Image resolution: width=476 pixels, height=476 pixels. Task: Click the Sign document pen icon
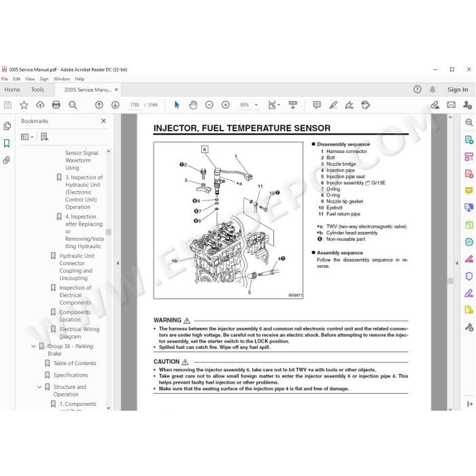(350, 105)
